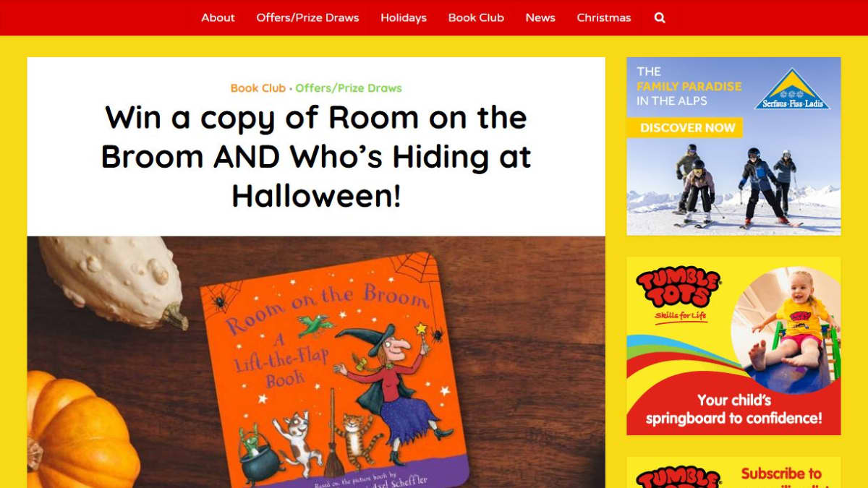Click the Serfaus-Fiss-Ladis mountain logo

click(x=792, y=89)
